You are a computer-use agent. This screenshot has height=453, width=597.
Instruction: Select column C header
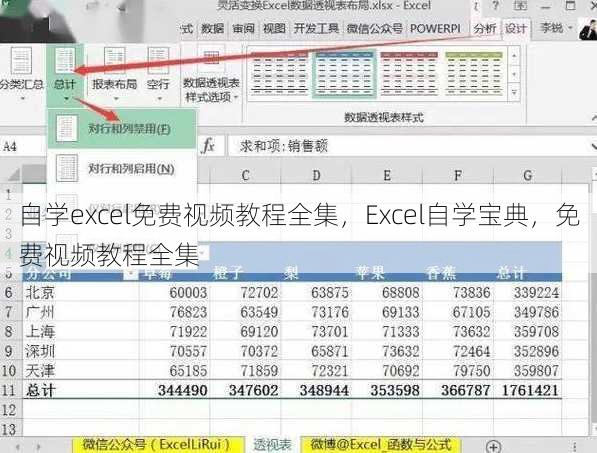click(x=245, y=175)
